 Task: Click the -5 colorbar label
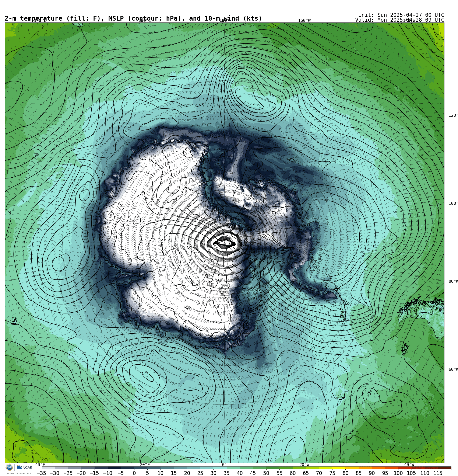pos(121,473)
